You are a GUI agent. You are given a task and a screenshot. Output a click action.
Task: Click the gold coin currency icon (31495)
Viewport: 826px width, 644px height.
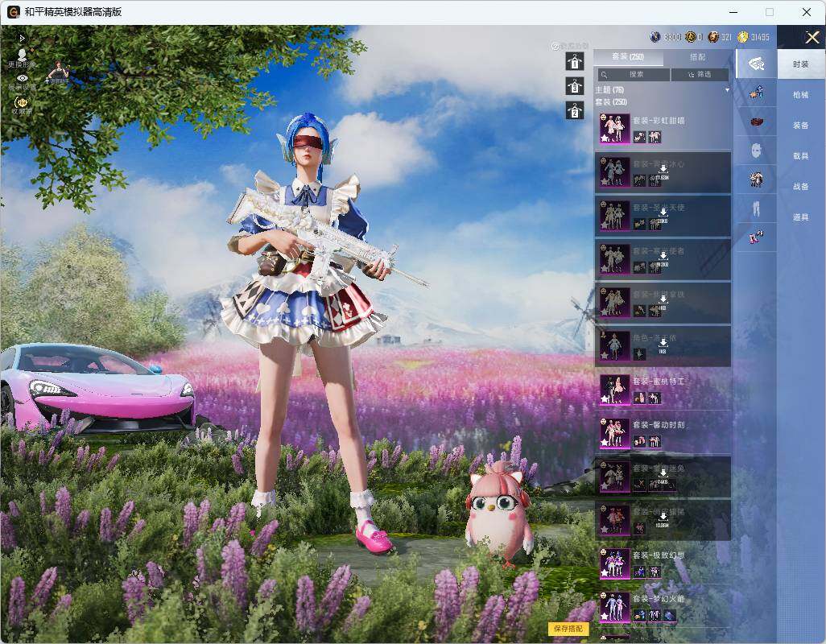(743, 37)
